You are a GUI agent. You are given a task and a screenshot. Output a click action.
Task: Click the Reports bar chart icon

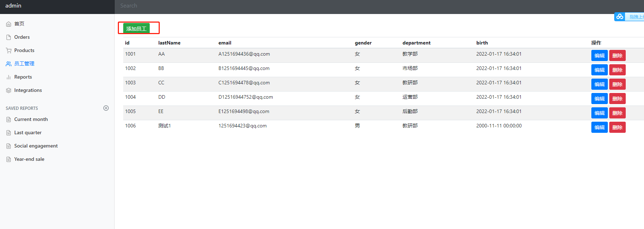[9, 77]
